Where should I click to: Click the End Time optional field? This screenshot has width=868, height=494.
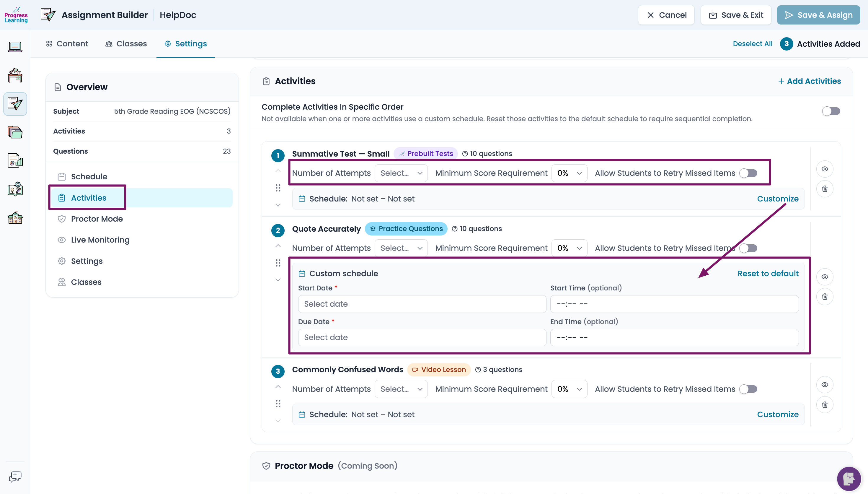[x=674, y=338]
